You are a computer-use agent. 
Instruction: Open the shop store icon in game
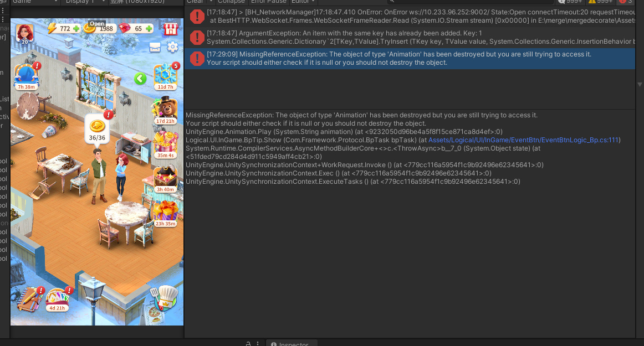(x=171, y=28)
